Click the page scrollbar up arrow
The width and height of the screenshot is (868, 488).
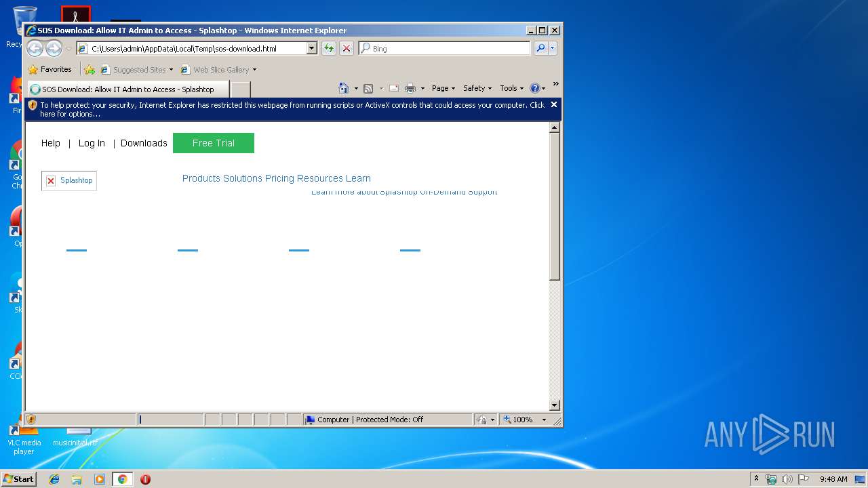click(x=554, y=128)
